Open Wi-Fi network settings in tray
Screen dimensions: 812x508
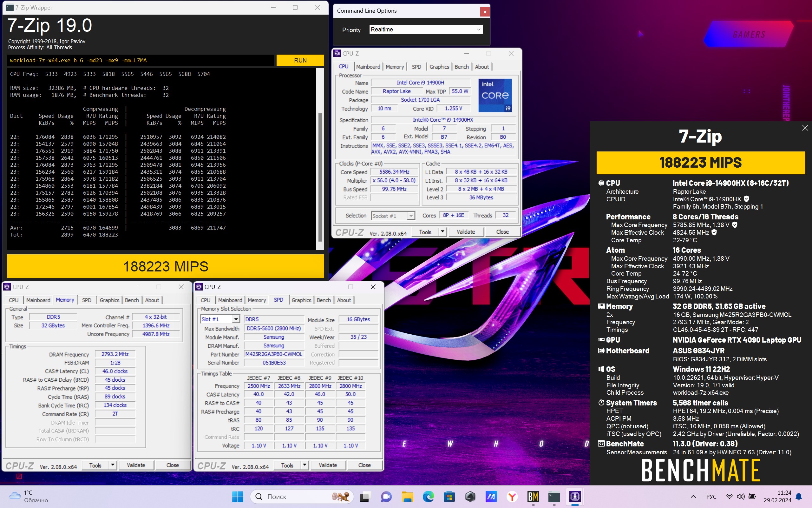click(x=729, y=497)
